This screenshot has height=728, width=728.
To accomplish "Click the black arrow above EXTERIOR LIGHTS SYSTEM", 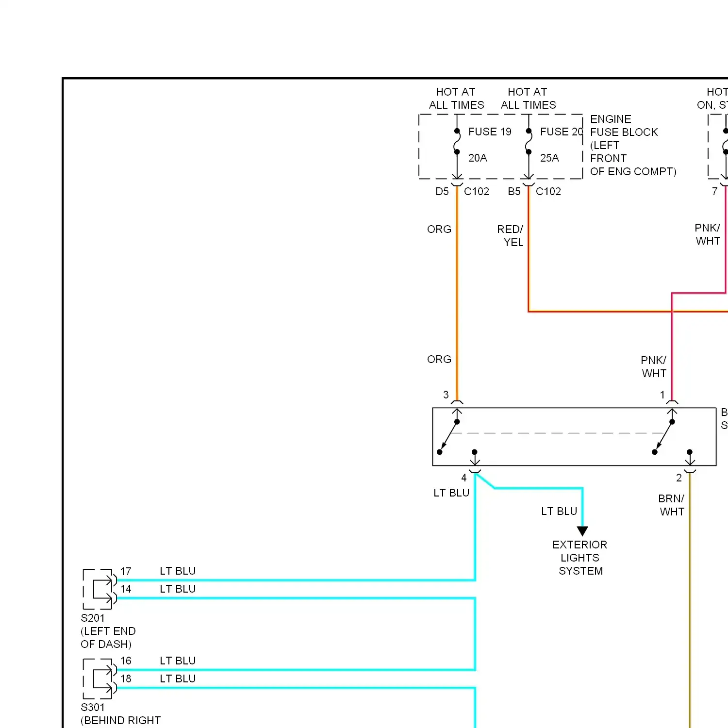I will click(582, 531).
